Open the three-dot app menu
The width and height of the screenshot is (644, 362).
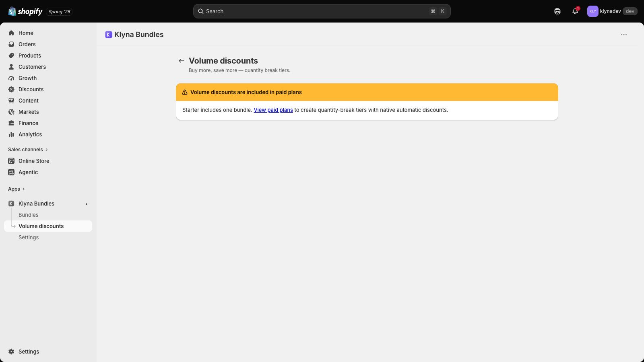(x=624, y=35)
